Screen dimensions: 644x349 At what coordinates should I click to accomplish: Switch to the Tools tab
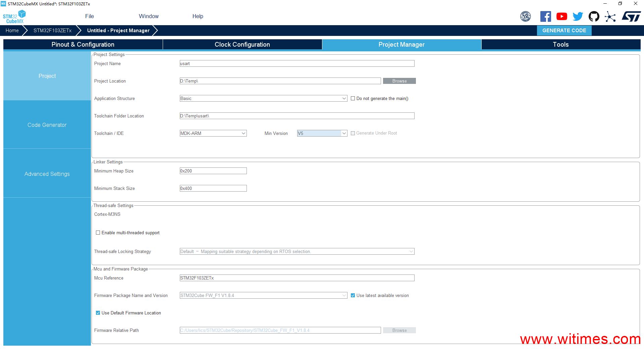561,44
